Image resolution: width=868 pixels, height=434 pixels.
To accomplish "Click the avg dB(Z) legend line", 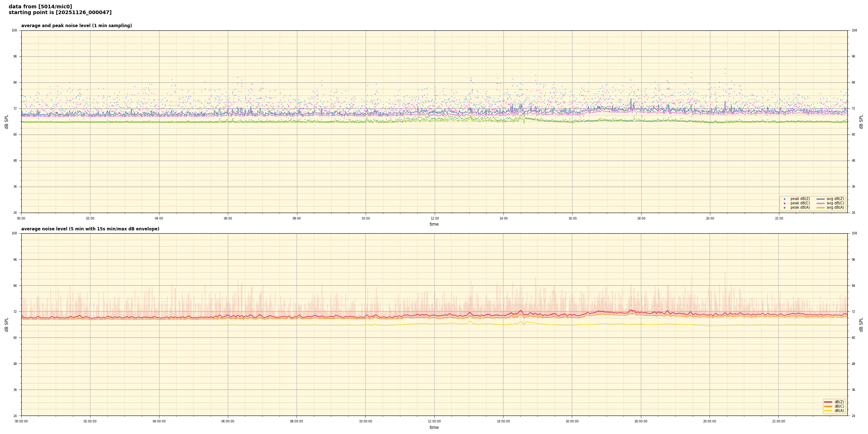I will click(821, 199).
